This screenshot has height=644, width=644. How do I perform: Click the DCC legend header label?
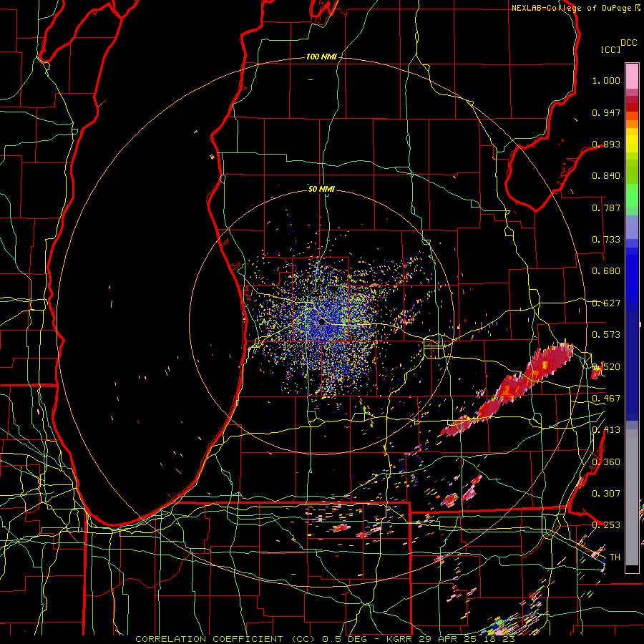(x=629, y=43)
